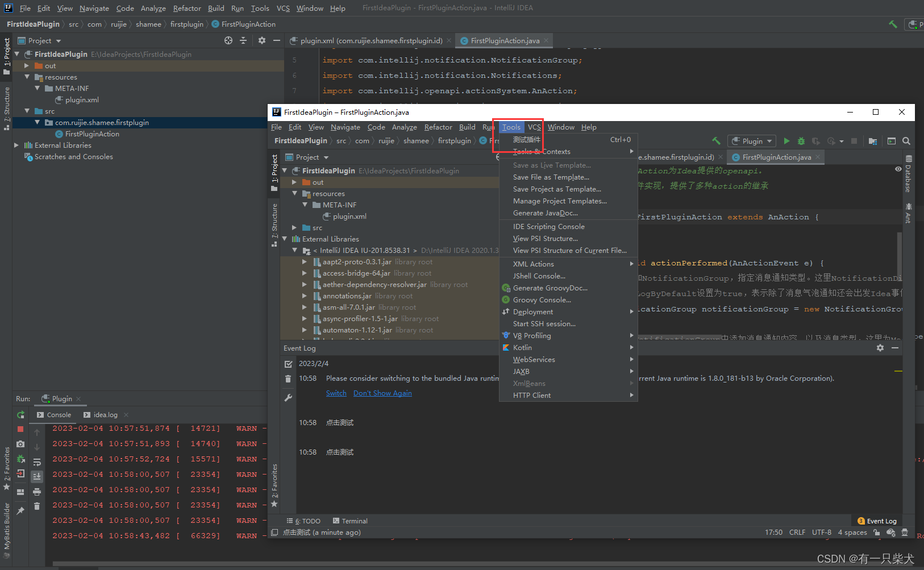Toggle soft-wrap in the Run console
The width and height of the screenshot is (924, 570).
[37, 462]
